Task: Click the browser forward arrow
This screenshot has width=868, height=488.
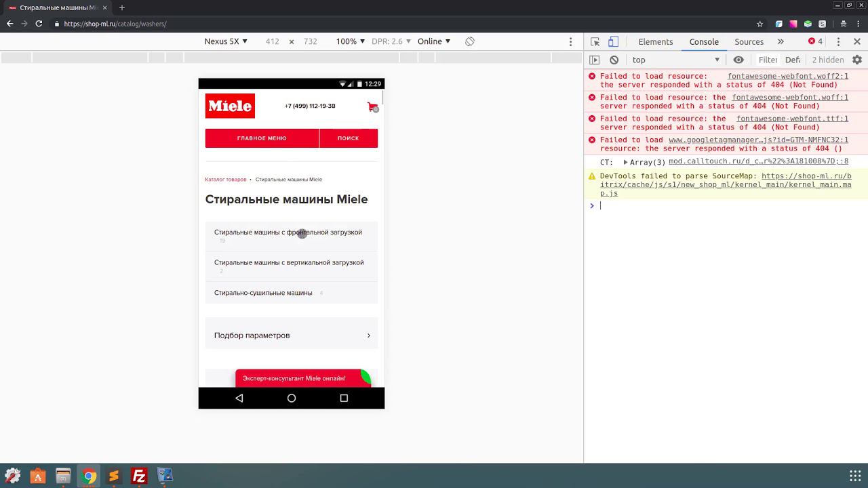Action: [x=24, y=24]
